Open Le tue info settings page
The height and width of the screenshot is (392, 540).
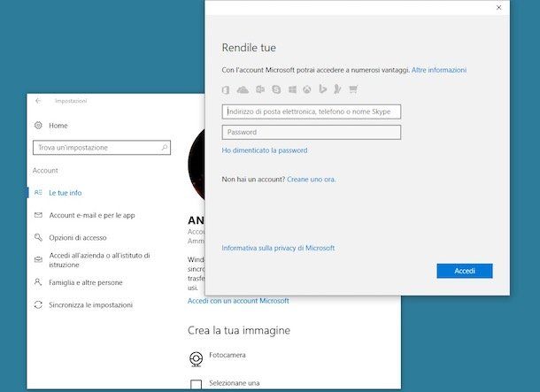66,193
